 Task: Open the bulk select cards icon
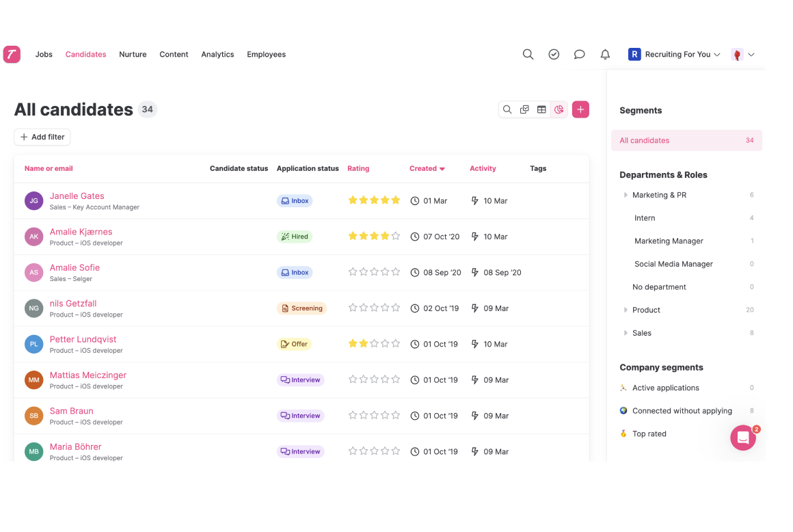[x=524, y=109]
